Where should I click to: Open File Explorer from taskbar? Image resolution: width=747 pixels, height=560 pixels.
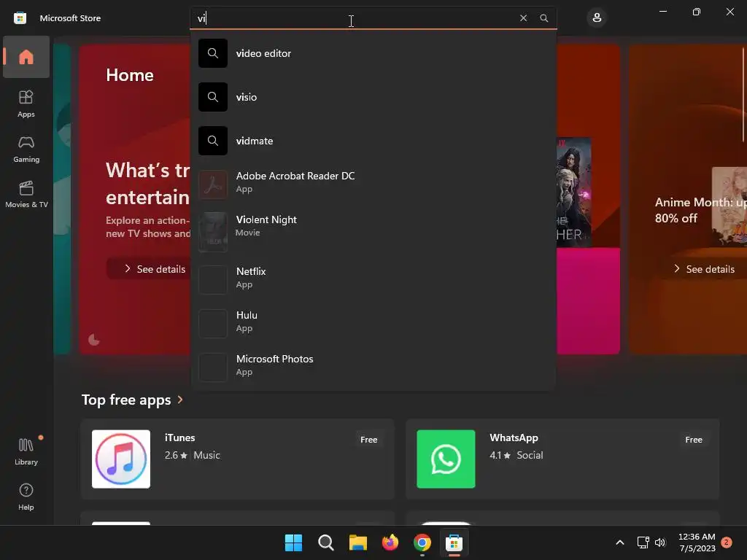(x=357, y=542)
